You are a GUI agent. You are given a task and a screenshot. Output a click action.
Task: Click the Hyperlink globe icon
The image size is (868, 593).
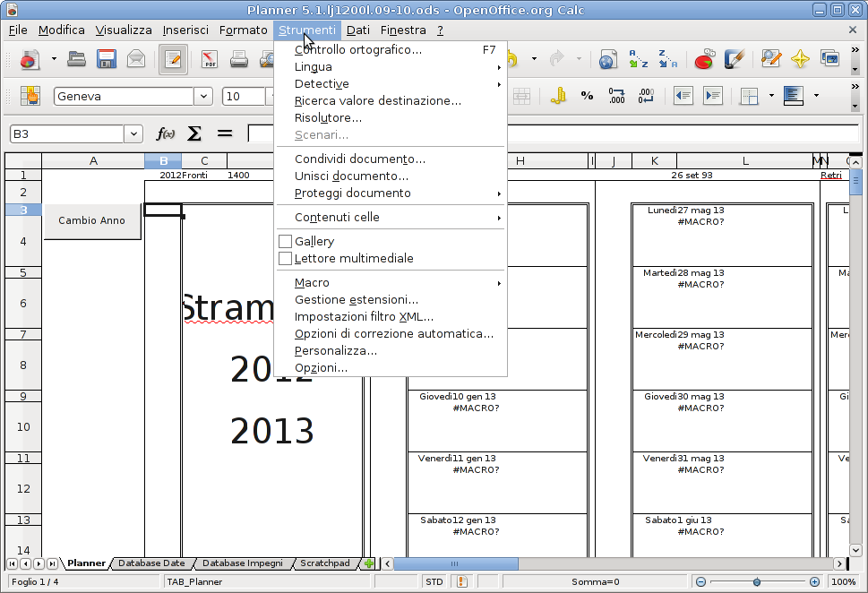pos(607,59)
